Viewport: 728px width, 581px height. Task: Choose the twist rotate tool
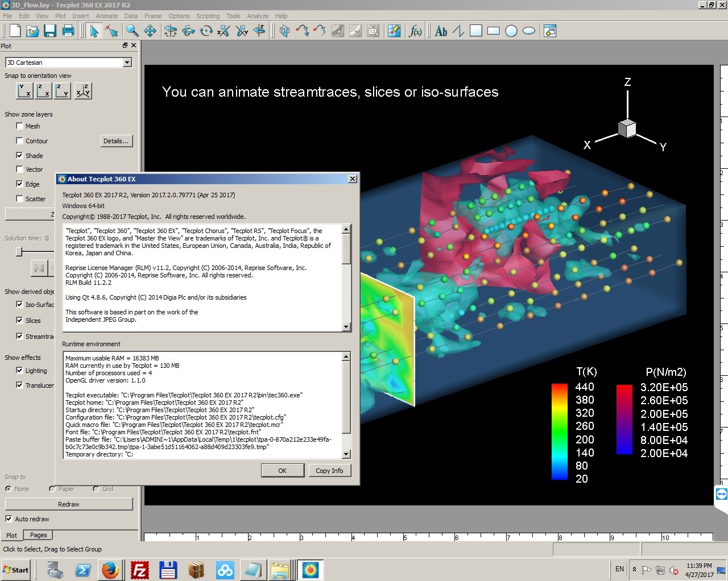tap(206, 31)
